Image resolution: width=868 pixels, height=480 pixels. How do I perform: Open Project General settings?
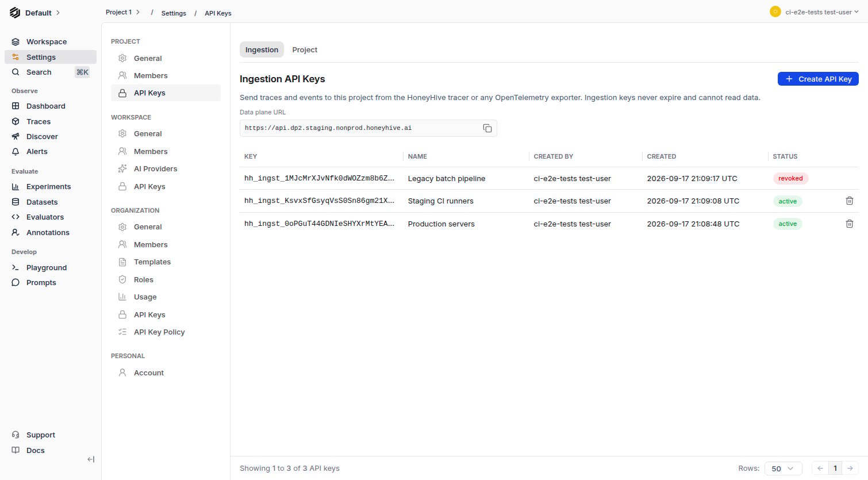[166, 58]
